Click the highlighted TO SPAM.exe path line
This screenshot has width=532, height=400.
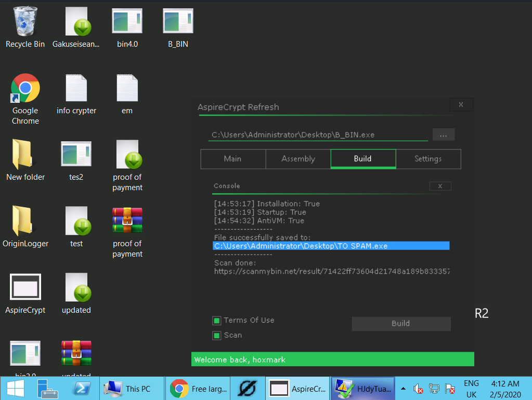tap(331, 246)
